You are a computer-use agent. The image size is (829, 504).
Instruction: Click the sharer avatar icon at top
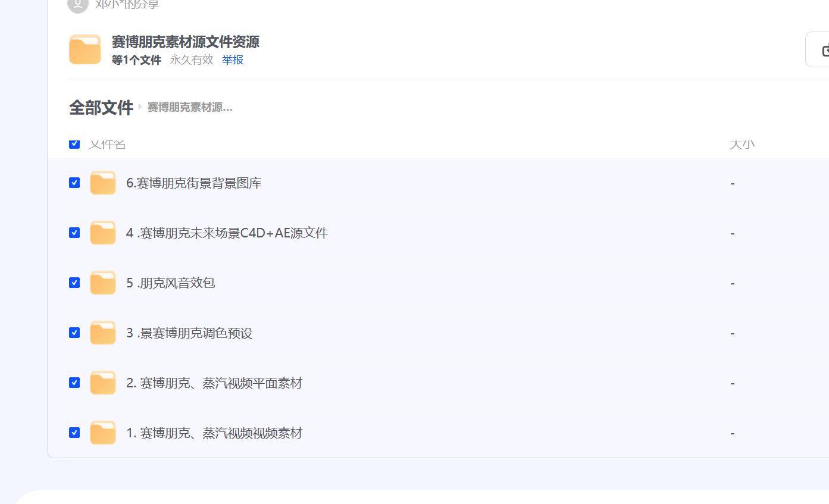[78, 5]
